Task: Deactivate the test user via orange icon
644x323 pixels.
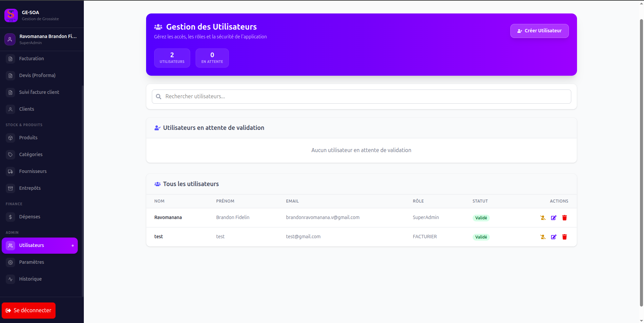Action: [x=543, y=237]
